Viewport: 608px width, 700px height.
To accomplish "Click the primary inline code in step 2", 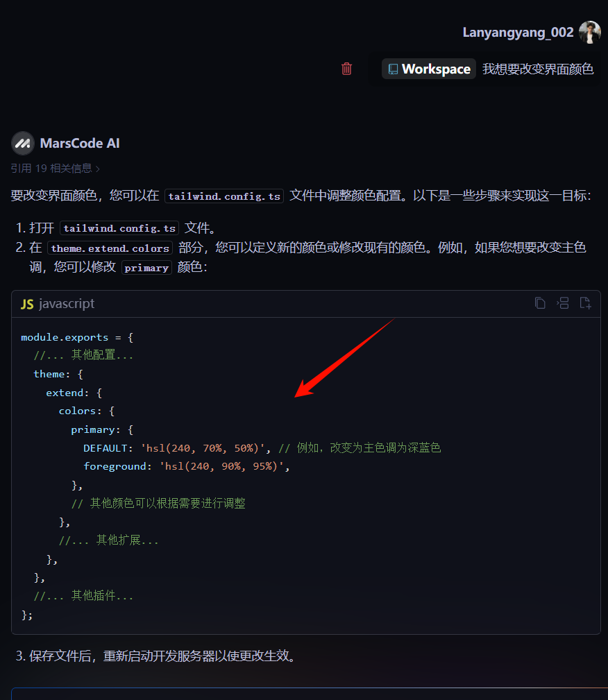I will click(146, 267).
